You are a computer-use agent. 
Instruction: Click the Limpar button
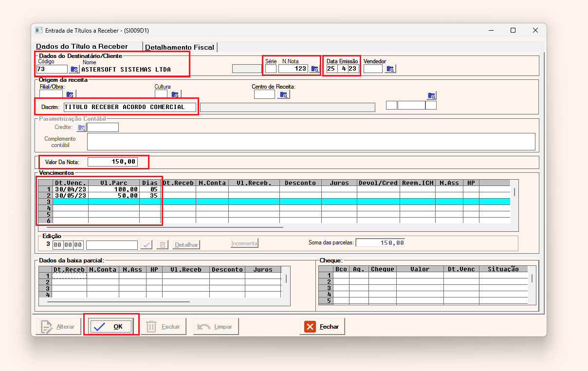pyautogui.click(x=216, y=327)
